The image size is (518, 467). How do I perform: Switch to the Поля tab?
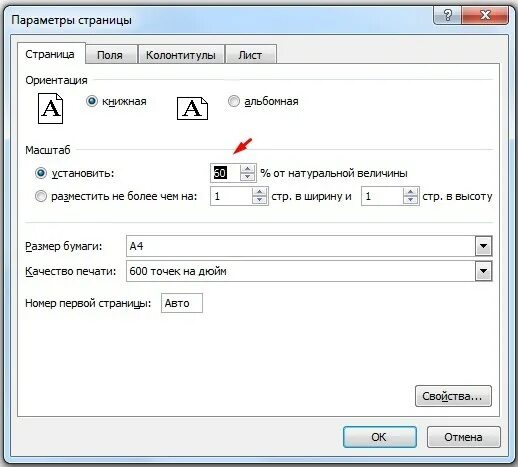pyautogui.click(x=110, y=55)
